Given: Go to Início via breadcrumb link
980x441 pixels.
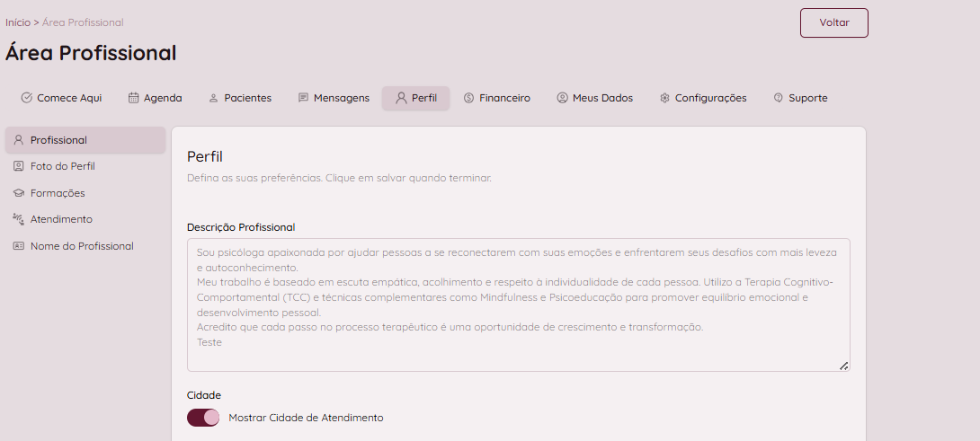Looking at the screenshot, I should tap(17, 22).
